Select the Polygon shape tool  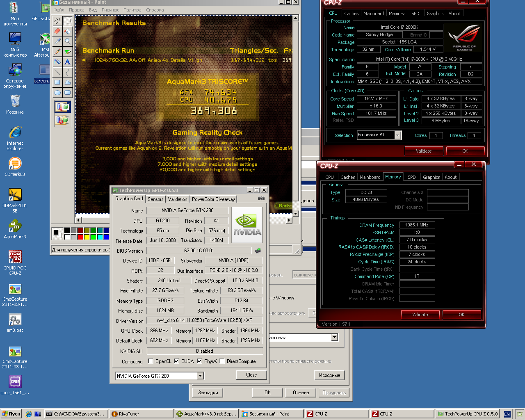coord(68,82)
